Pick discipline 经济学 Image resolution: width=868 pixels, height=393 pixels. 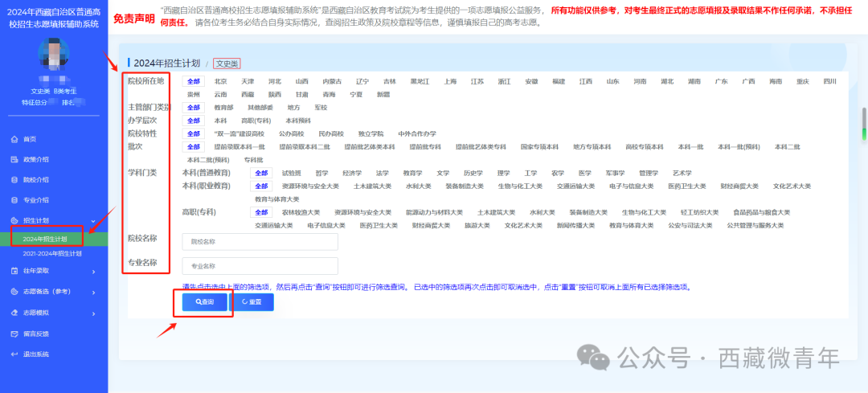pos(352,174)
